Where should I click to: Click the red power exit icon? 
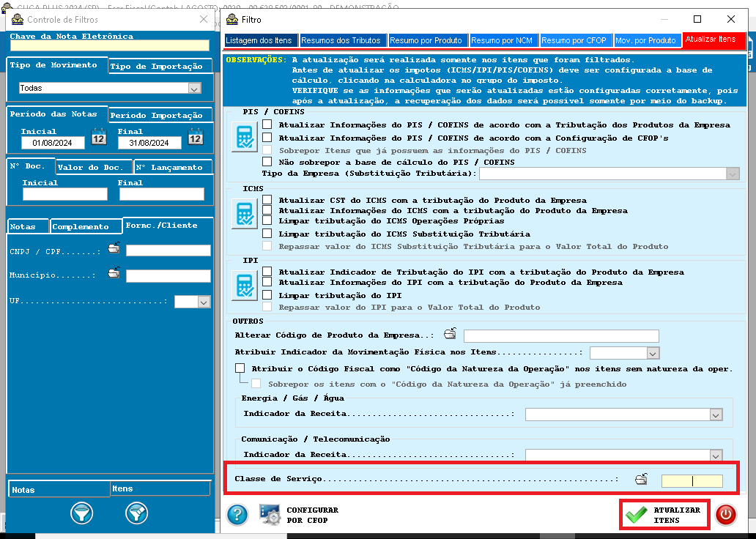click(726, 515)
